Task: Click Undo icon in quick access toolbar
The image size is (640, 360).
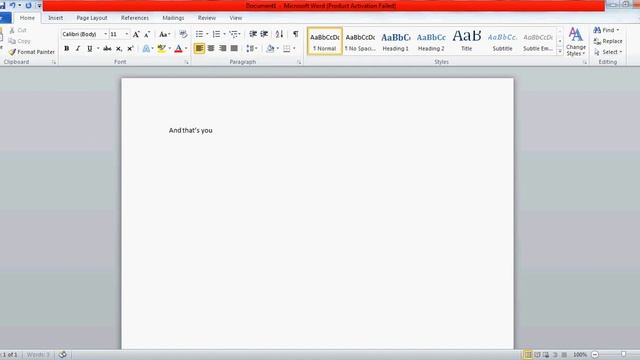Action: pyautogui.click(x=13, y=5)
